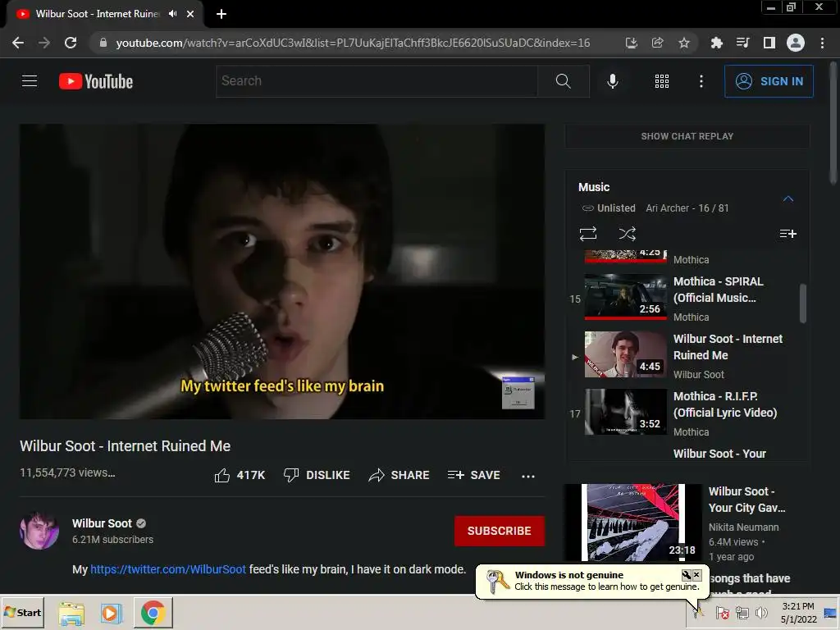Click Ari Archer playlist owner name
The image size is (840, 630).
pos(668,208)
